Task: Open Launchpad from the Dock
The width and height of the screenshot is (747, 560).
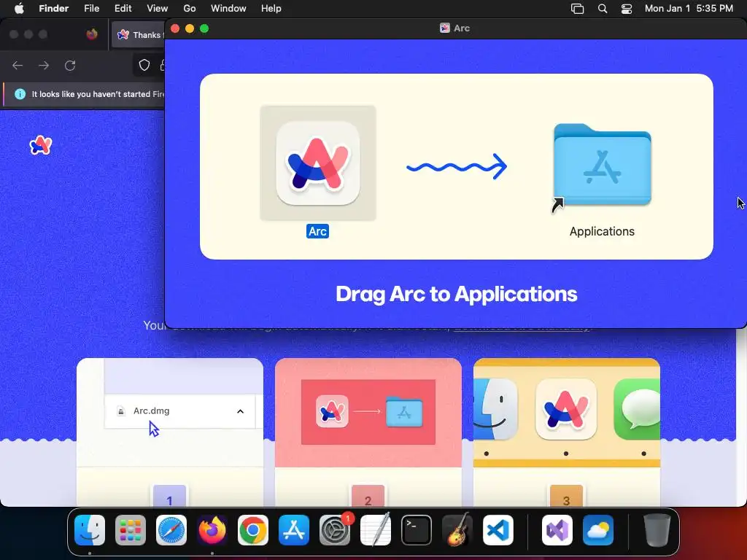Action: click(131, 530)
